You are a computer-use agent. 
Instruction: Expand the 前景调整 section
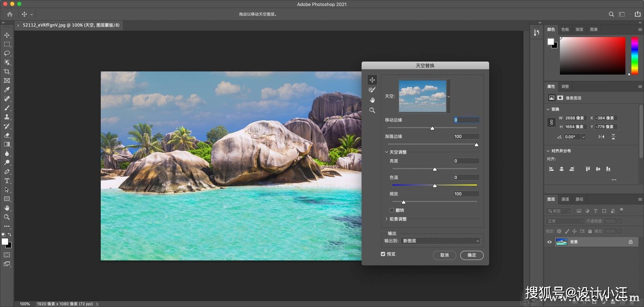386,219
